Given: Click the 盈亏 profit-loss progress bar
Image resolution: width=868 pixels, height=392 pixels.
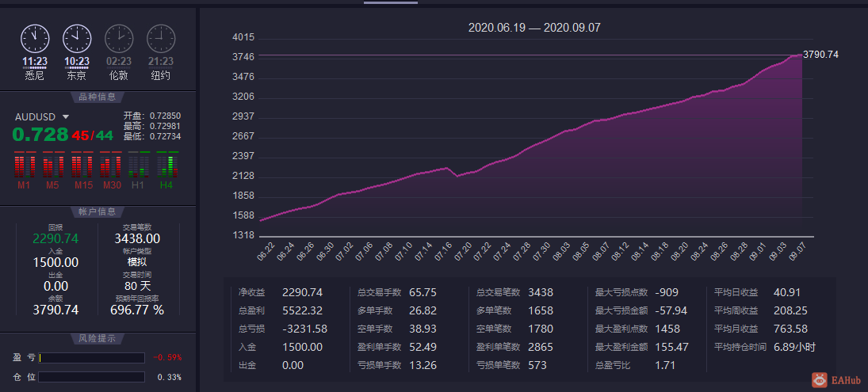Looking at the screenshot, I should [x=91, y=358].
